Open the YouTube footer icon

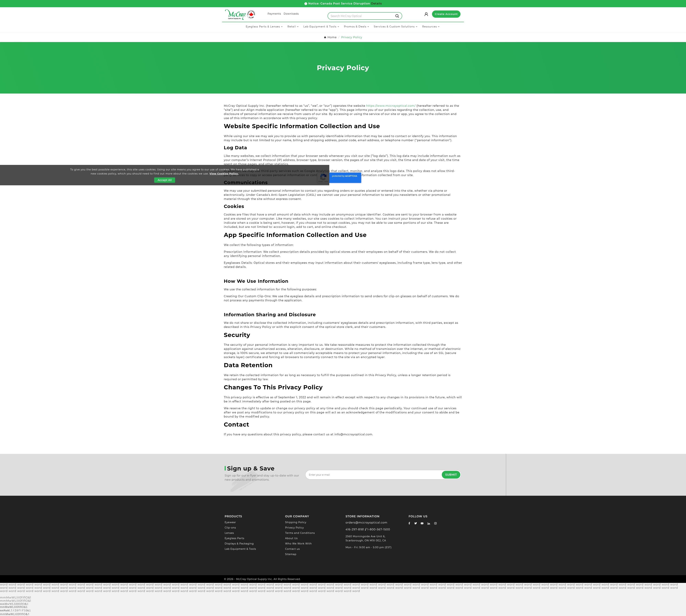[422, 523]
